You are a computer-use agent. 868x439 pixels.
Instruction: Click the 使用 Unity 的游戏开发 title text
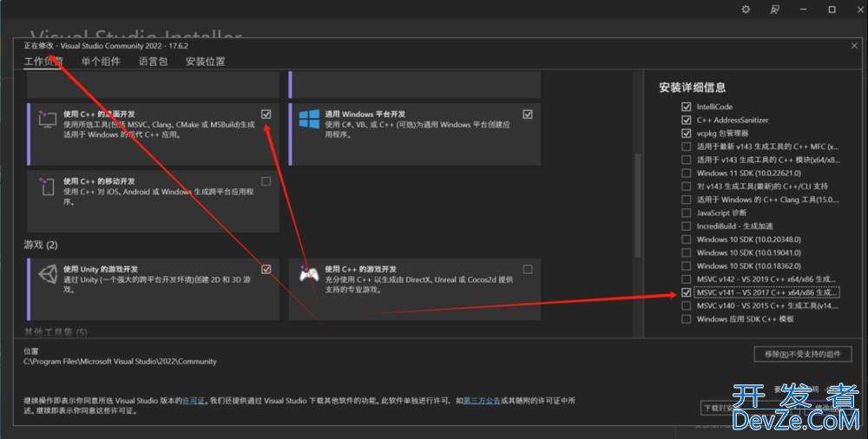point(101,269)
